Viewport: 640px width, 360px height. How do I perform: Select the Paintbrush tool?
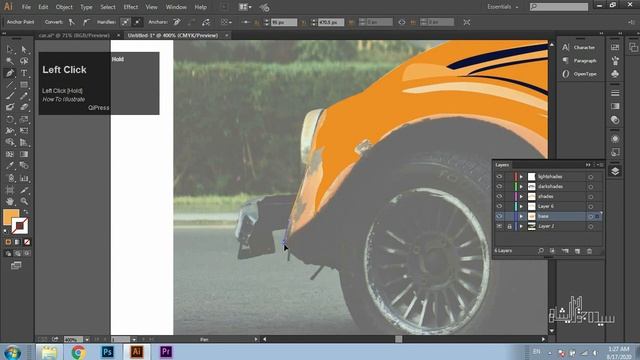[9, 96]
